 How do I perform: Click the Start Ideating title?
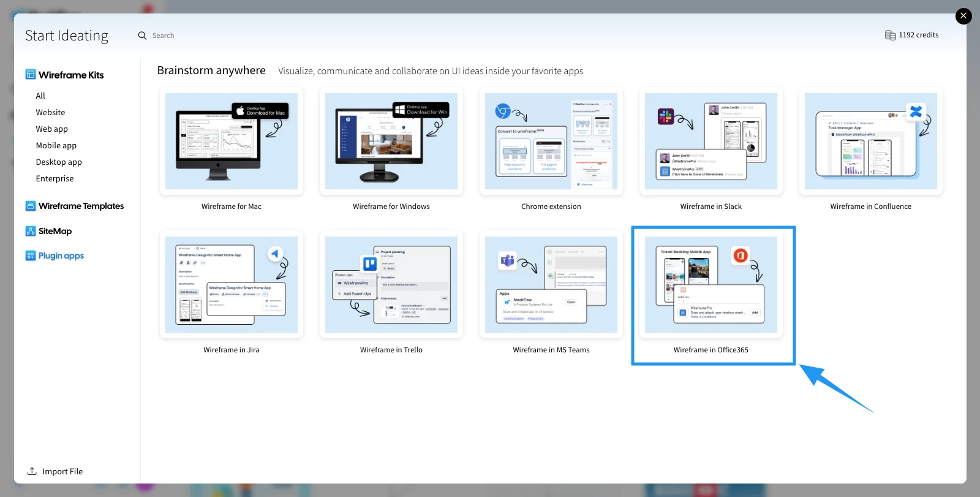tap(67, 36)
